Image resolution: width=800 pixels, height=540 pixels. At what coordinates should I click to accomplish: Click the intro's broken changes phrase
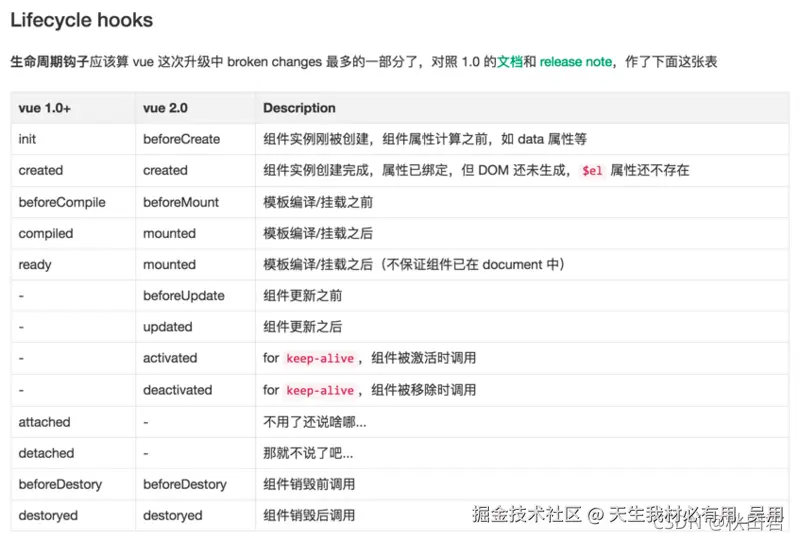274,62
